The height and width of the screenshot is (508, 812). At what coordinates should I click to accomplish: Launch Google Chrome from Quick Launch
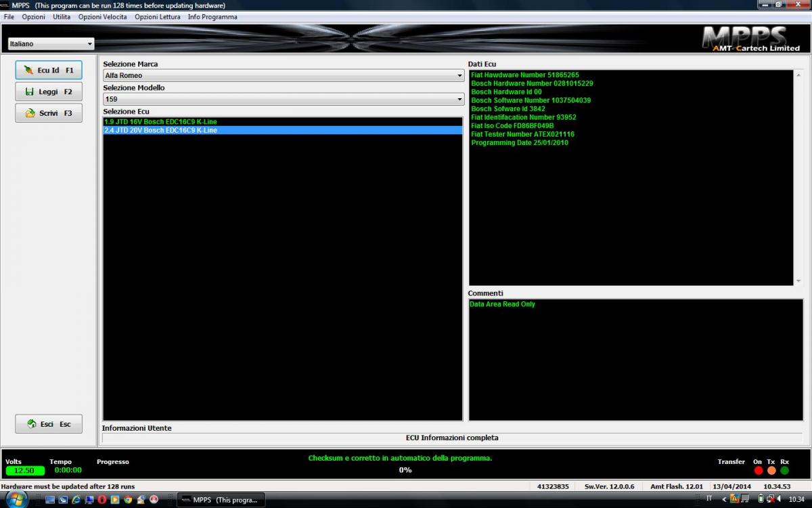click(x=128, y=500)
